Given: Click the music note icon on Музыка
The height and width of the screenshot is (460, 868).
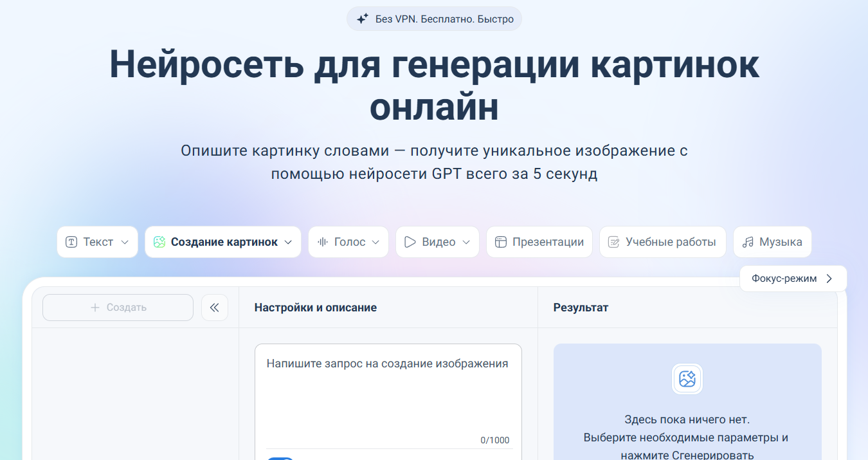Looking at the screenshot, I should coord(748,242).
